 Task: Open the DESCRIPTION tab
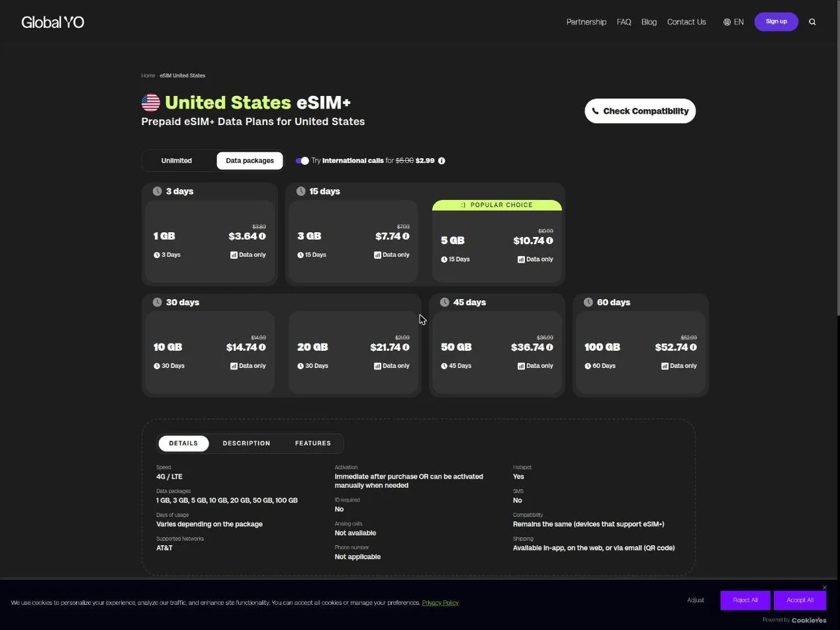246,443
